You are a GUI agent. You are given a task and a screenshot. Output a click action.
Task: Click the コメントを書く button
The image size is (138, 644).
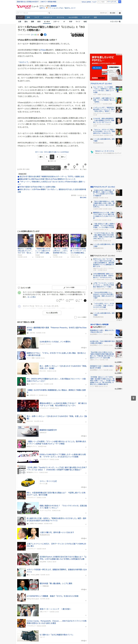tap(69, 288)
